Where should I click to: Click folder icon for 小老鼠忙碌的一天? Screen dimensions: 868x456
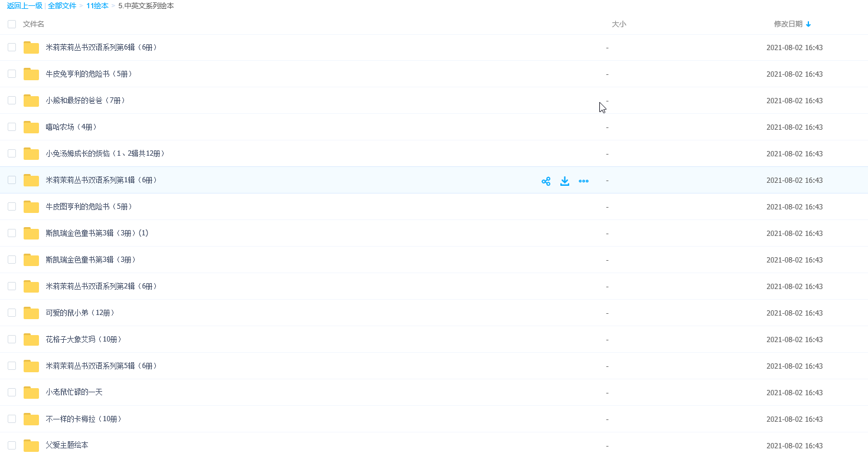[31, 393]
